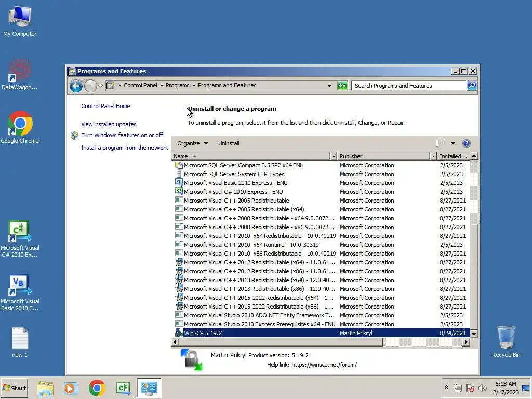Screen dimensions: 532x399
Task: Launch Windows Media Player from taskbar
Action: click(x=71, y=388)
